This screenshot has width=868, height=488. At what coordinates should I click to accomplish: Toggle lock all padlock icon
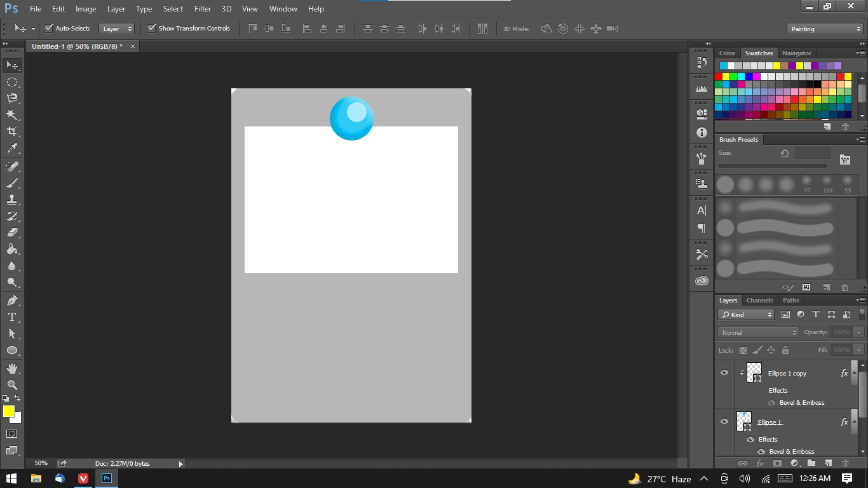(785, 350)
